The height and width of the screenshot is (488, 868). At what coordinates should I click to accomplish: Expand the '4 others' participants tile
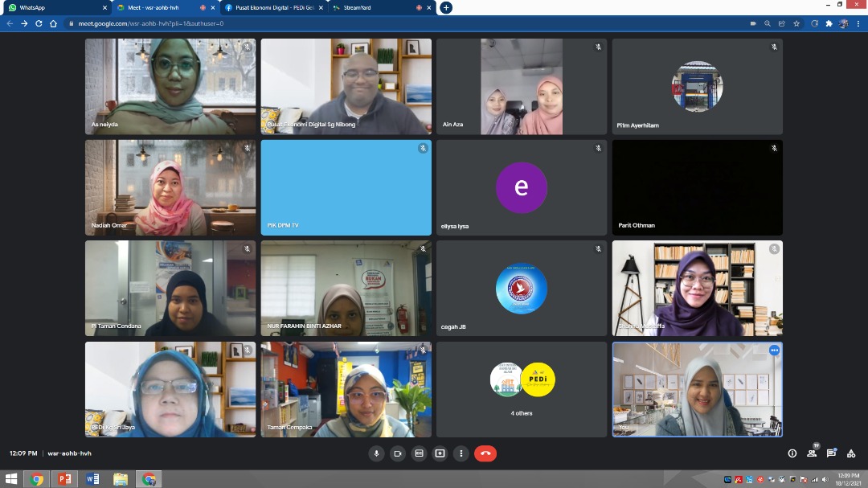tap(522, 389)
